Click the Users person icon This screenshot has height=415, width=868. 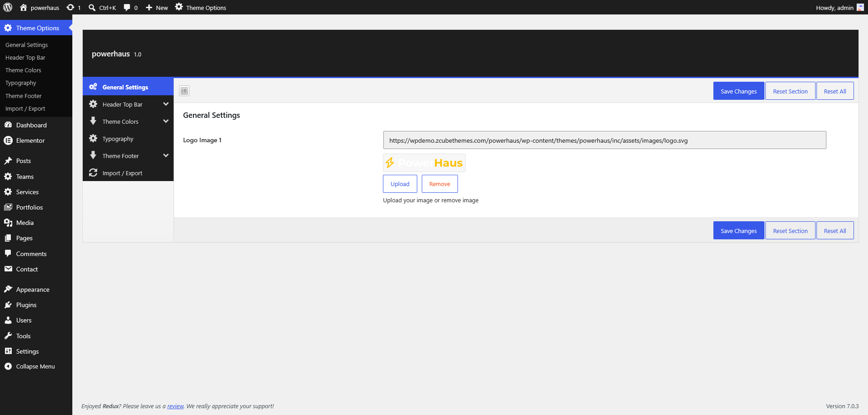(8, 320)
